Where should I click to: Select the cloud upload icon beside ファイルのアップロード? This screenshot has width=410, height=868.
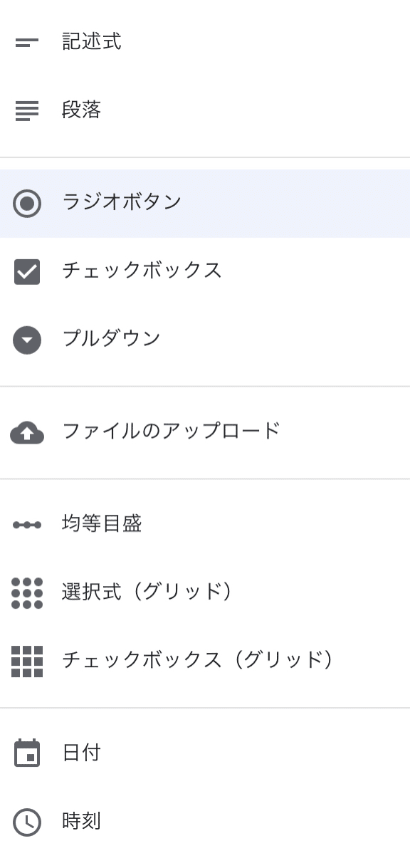[26, 432]
